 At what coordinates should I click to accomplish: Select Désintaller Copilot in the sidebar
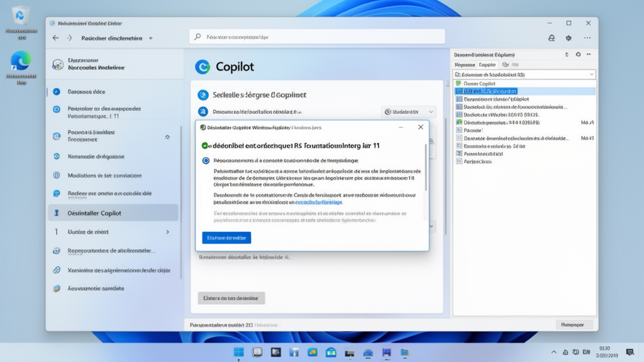click(x=113, y=213)
